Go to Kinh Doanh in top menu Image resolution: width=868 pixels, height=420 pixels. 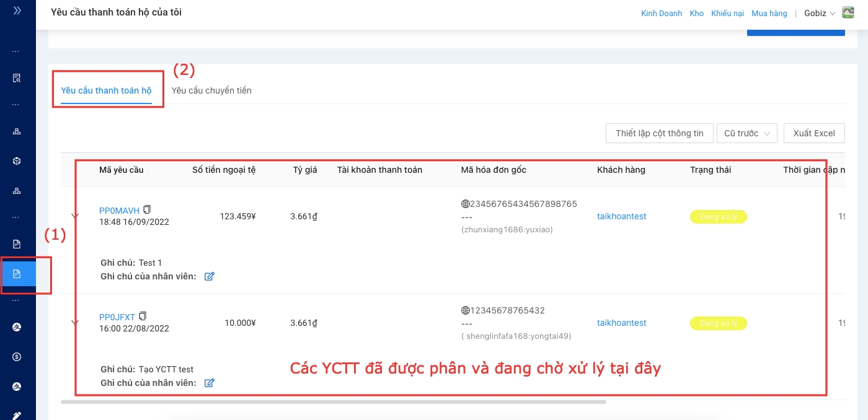point(661,13)
